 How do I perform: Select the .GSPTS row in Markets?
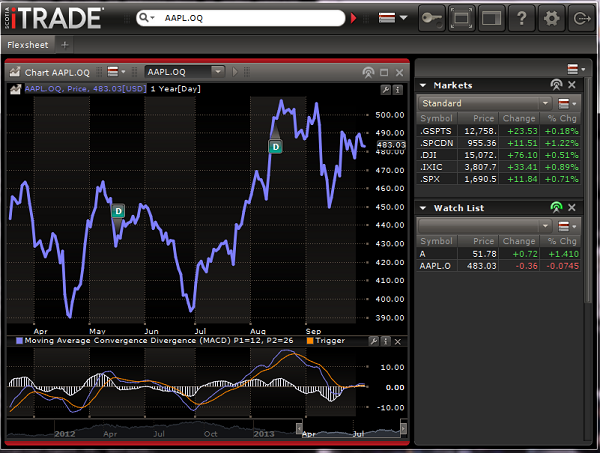pos(499,131)
